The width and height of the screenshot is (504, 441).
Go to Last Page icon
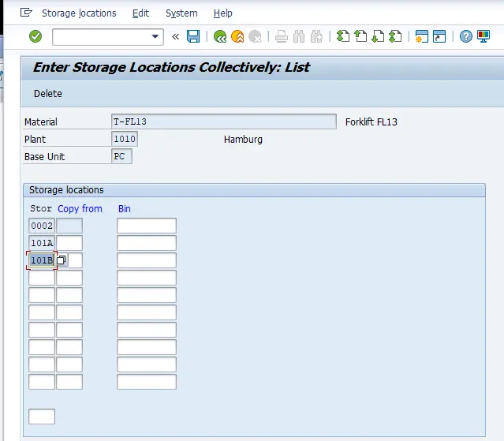(395, 36)
